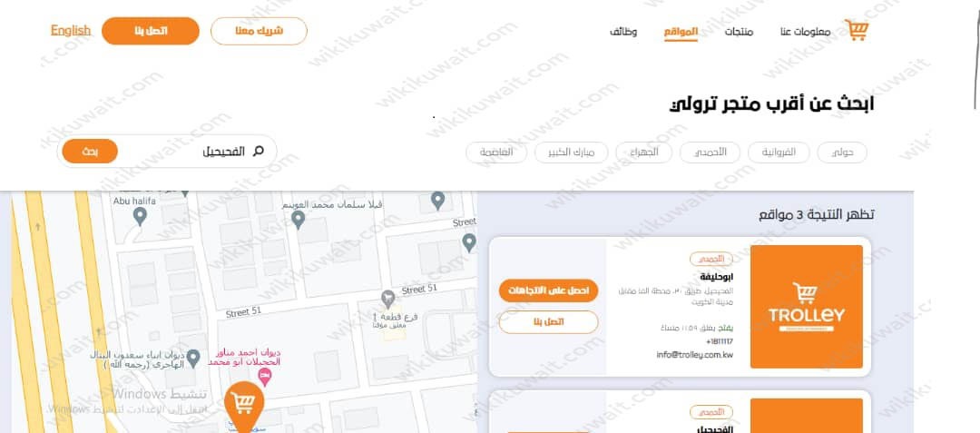Click the احصل على الاتجاهات directions button

tap(548, 290)
